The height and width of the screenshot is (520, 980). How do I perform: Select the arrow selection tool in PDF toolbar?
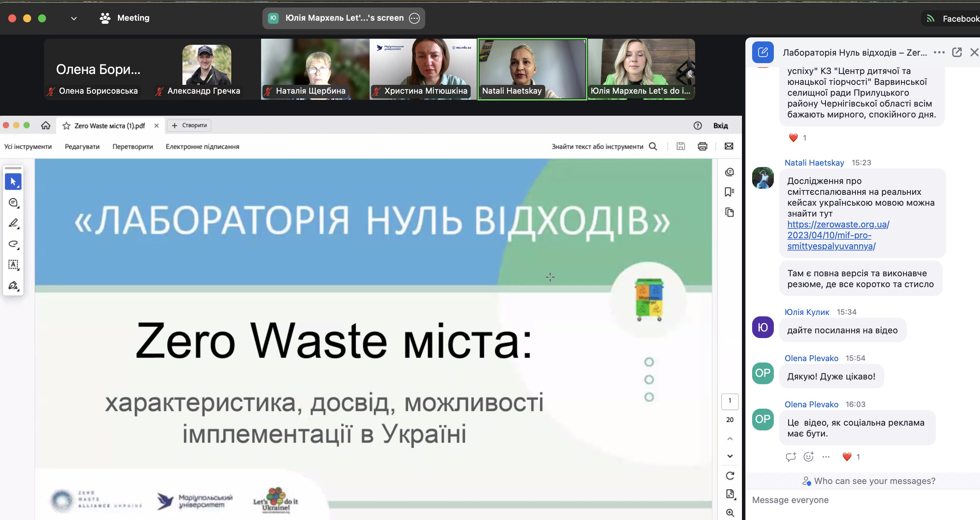(x=13, y=182)
